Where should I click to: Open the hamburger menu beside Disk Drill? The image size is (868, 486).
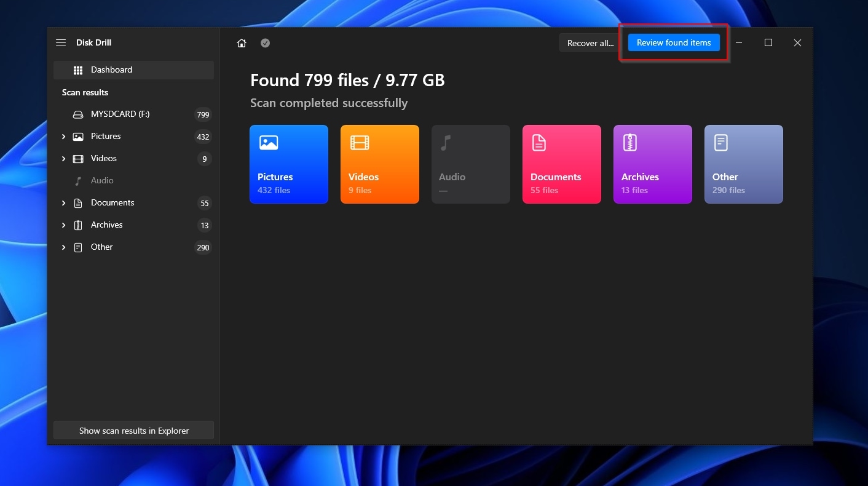(61, 42)
